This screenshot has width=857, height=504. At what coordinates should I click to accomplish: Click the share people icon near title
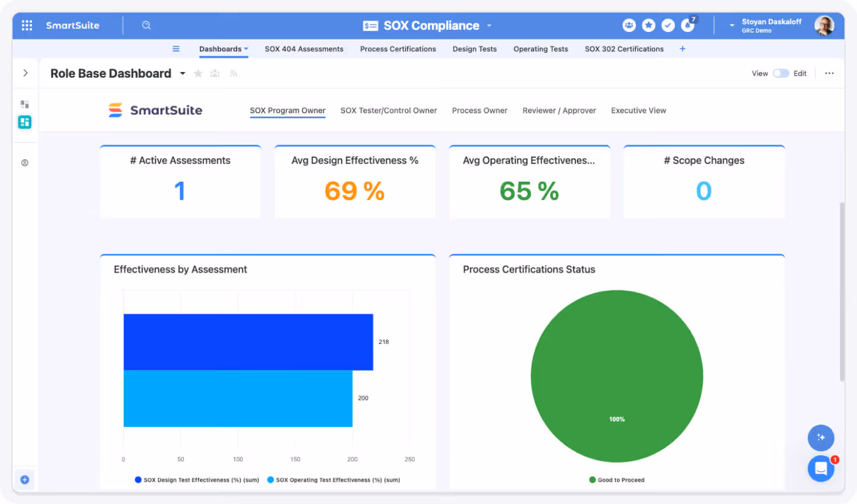click(215, 73)
